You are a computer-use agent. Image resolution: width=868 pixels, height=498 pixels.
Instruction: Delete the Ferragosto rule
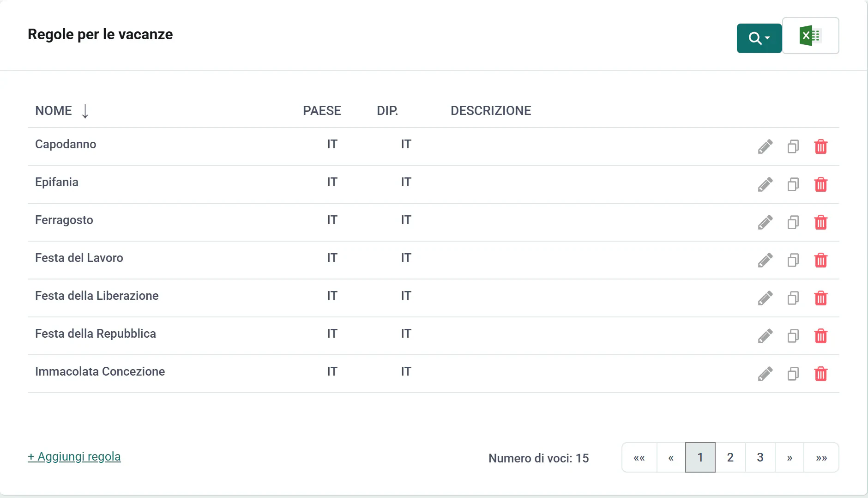[x=821, y=223]
